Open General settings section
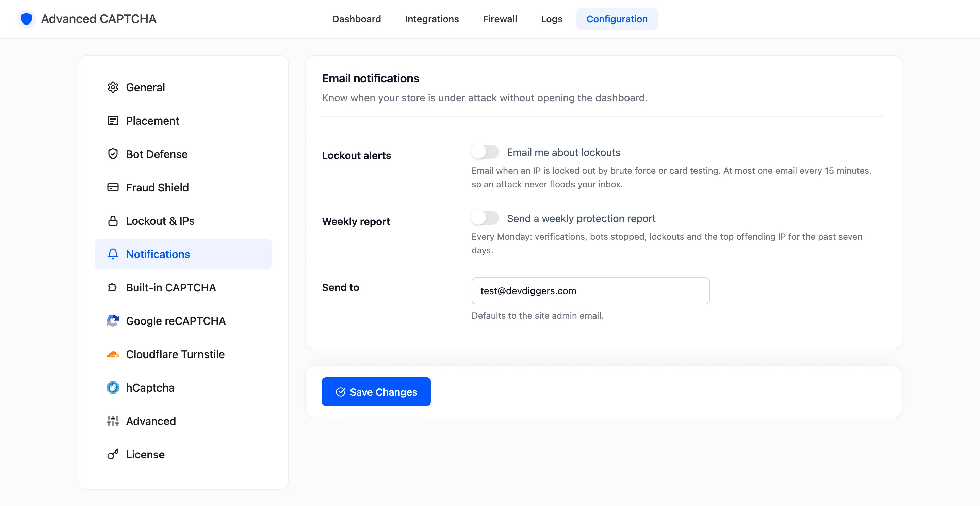Screen dimensions: 980x506 tap(183, 87)
